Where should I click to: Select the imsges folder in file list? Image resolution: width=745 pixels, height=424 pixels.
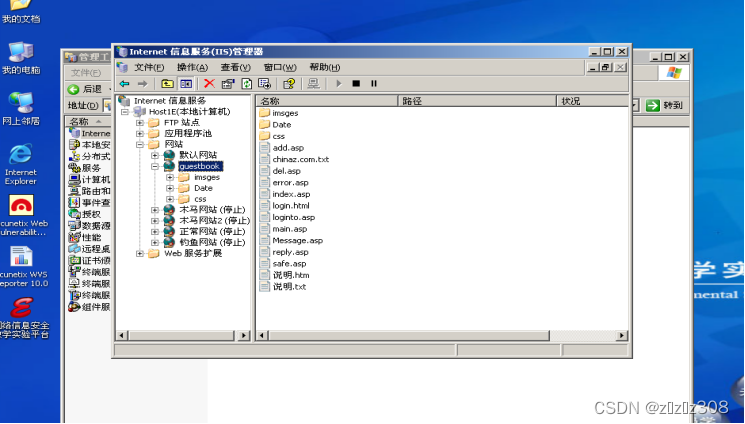(x=285, y=113)
